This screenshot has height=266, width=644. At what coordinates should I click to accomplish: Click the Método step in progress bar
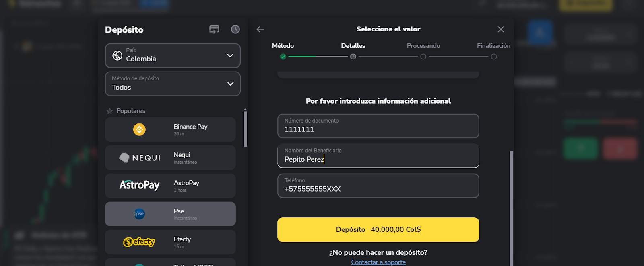(x=283, y=46)
